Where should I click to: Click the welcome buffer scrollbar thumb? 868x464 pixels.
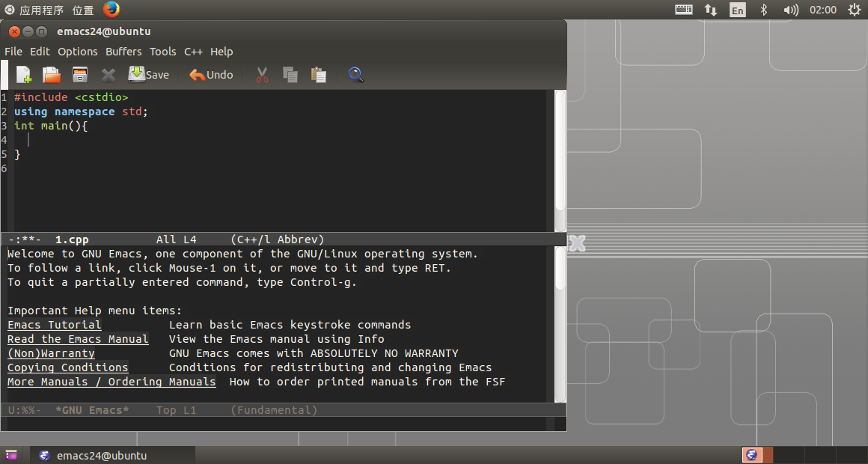pyautogui.click(x=560, y=269)
